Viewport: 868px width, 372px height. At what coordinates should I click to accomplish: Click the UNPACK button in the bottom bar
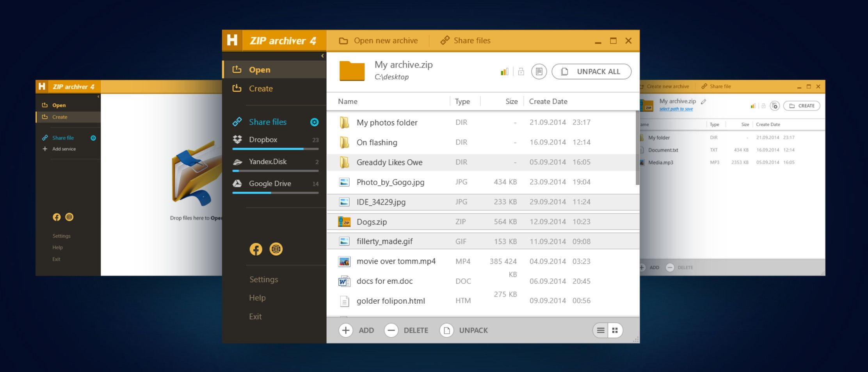(x=464, y=330)
